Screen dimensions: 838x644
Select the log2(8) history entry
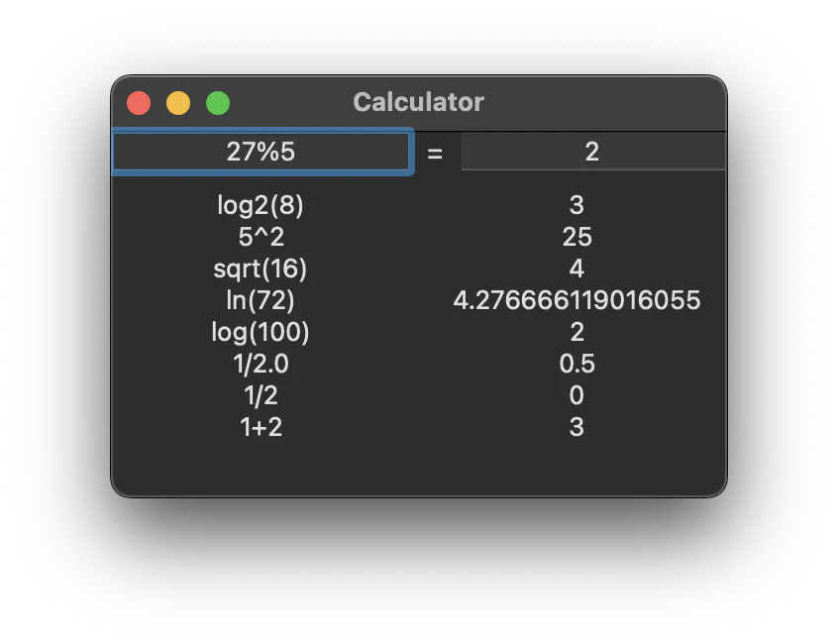[262, 205]
